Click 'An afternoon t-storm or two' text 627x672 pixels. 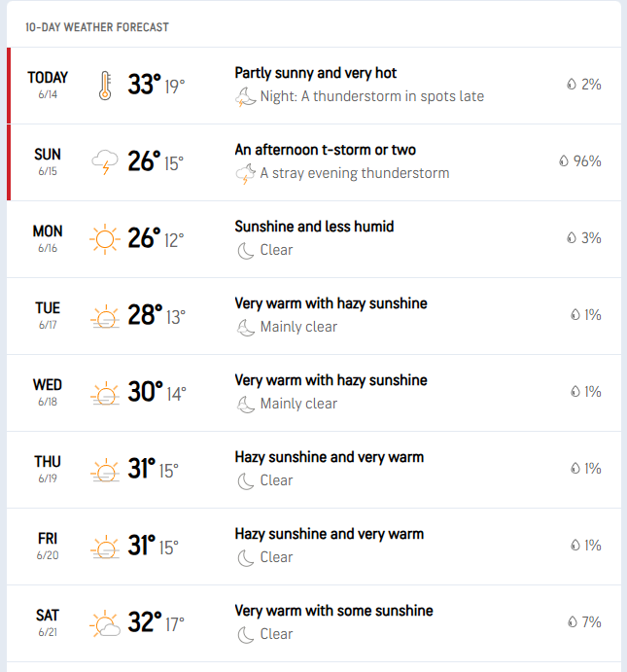(x=325, y=150)
